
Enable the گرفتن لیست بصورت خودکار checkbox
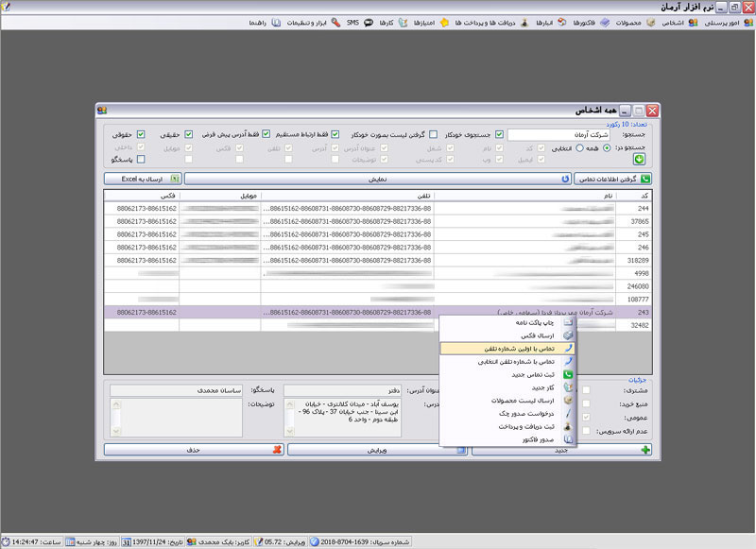pyautogui.click(x=434, y=134)
